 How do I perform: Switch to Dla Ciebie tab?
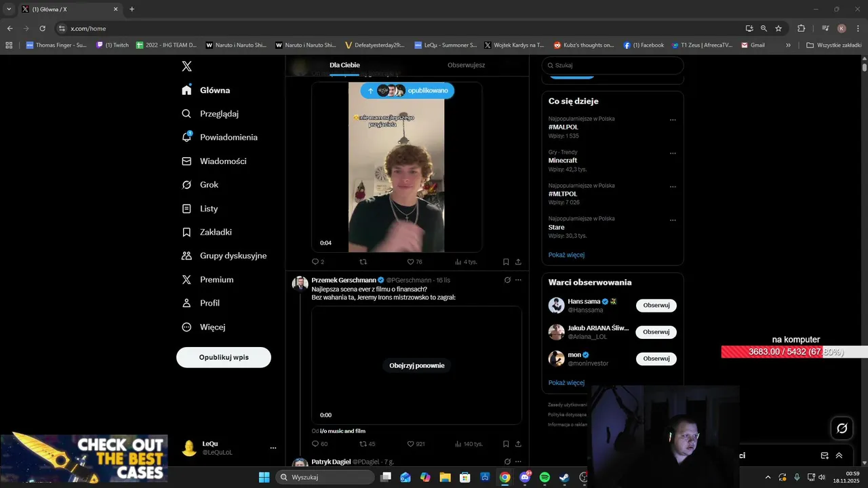(344, 65)
